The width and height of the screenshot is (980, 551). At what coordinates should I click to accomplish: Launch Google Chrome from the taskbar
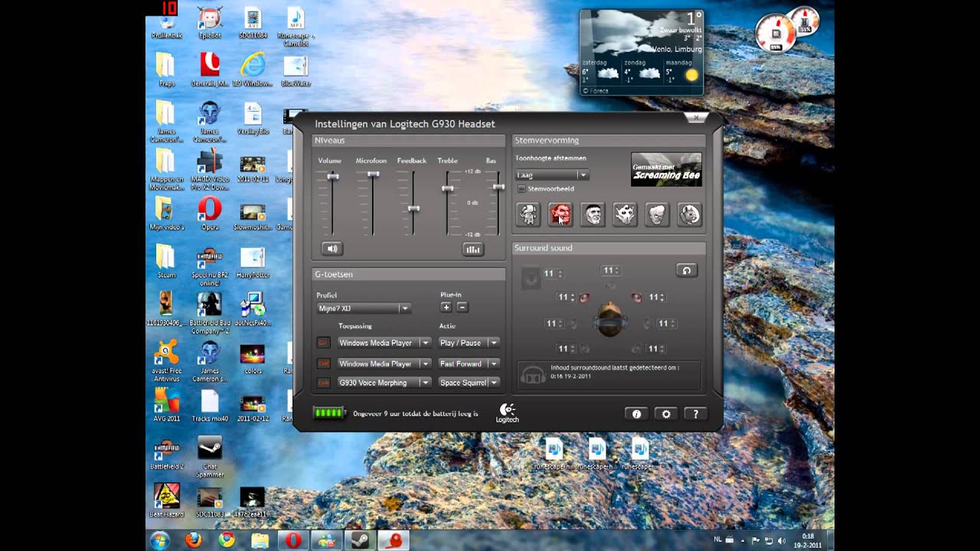click(227, 540)
